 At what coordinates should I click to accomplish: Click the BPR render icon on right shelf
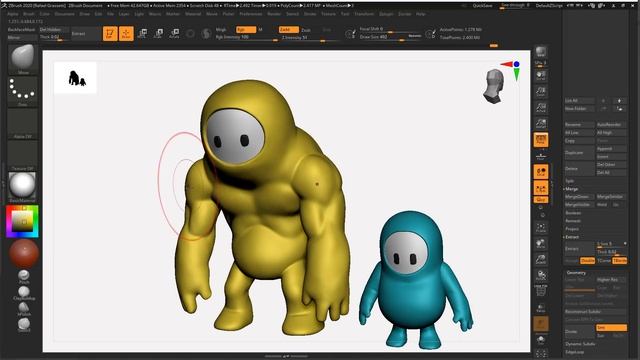point(541,52)
